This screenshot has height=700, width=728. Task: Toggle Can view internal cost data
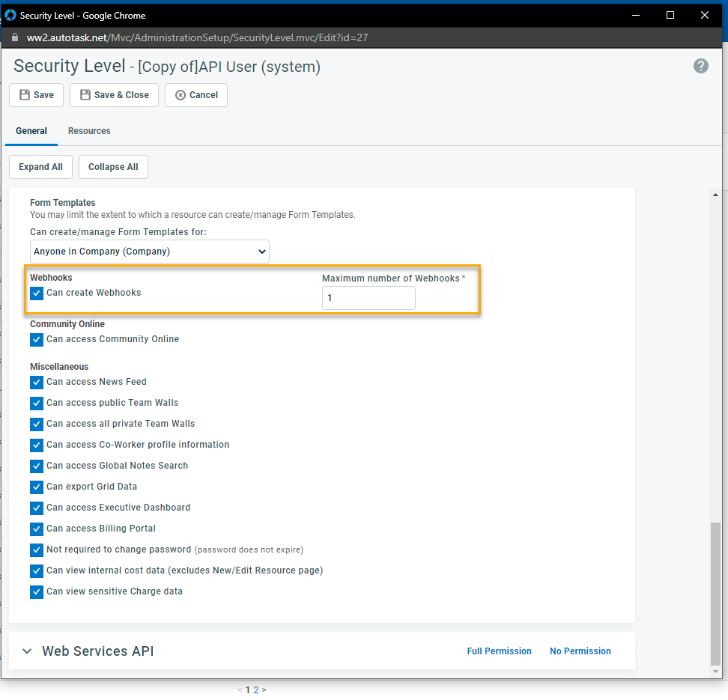[x=37, y=571]
